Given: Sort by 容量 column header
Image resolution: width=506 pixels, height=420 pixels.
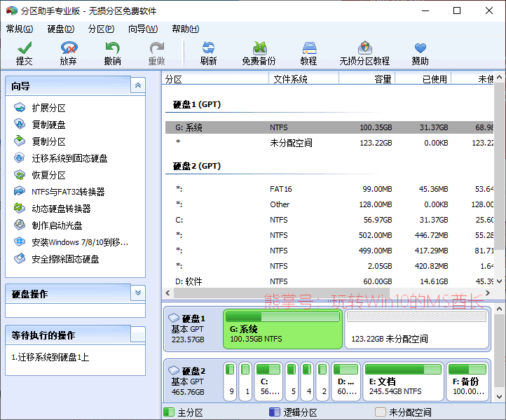Looking at the screenshot, I should 367,78.
